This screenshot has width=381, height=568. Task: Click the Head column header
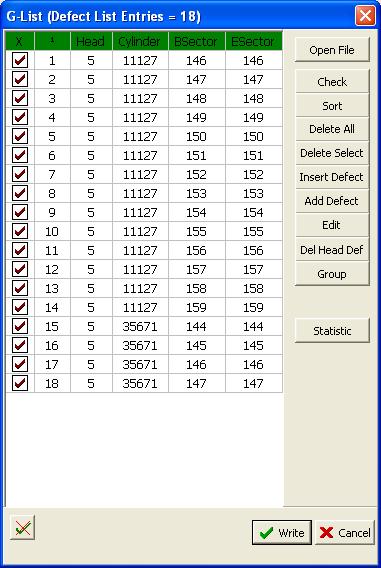click(91, 41)
